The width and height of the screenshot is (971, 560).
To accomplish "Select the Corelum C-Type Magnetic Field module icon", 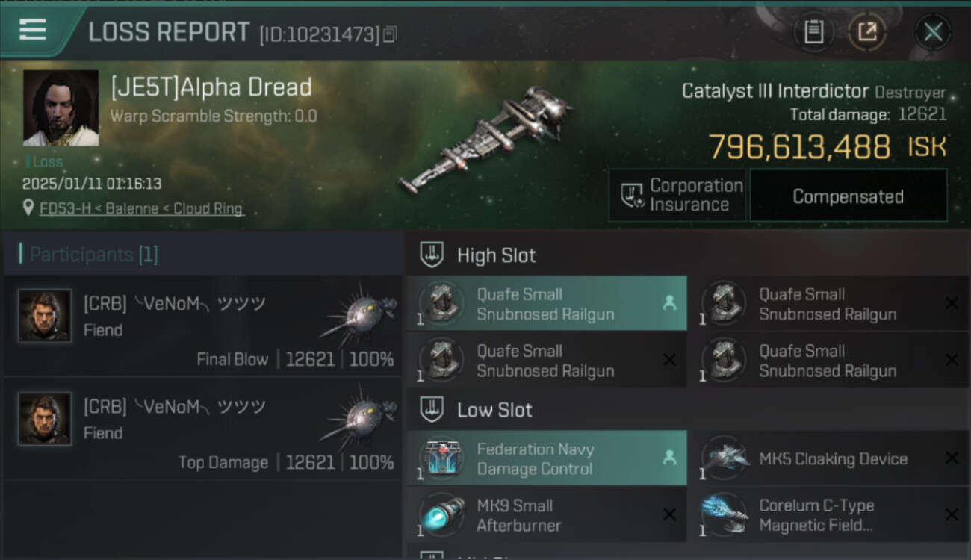I will click(725, 514).
